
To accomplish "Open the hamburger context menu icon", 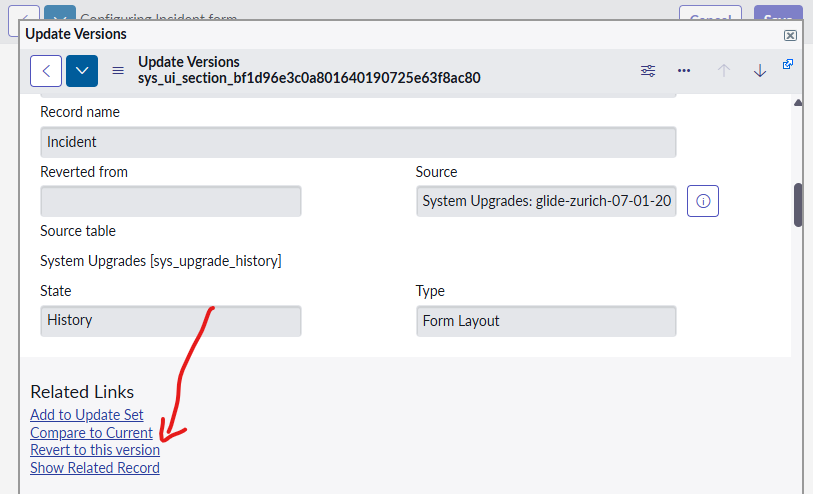I will coord(118,71).
